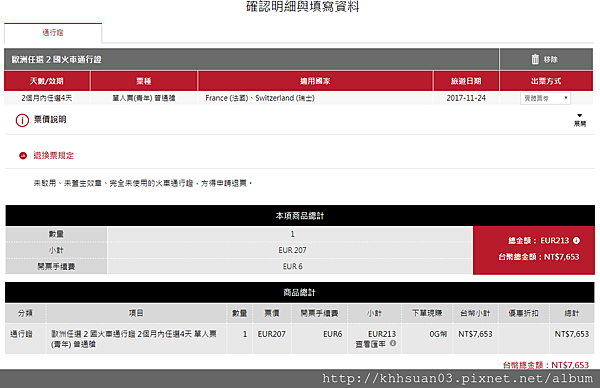
Task: Click the refund rule description text
Action: [143, 183]
